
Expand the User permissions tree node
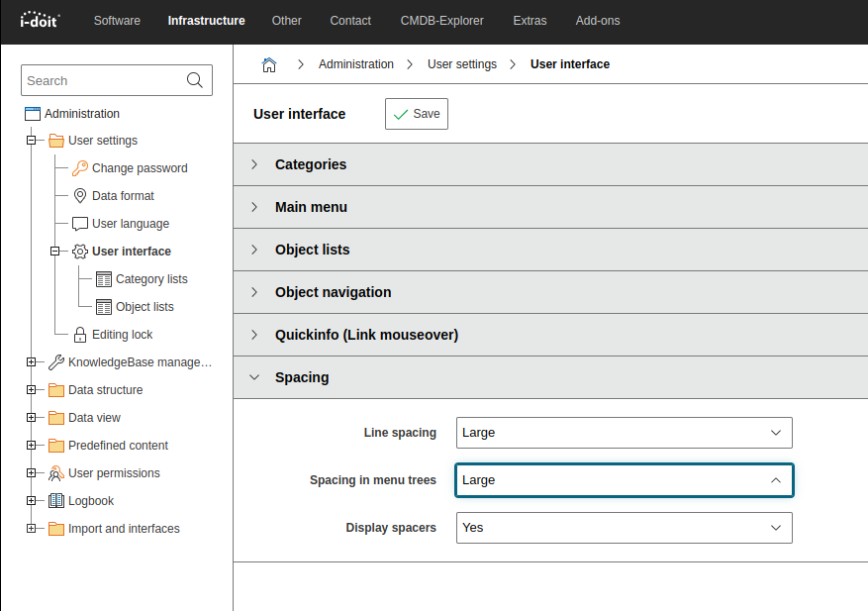(x=31, y=473)
